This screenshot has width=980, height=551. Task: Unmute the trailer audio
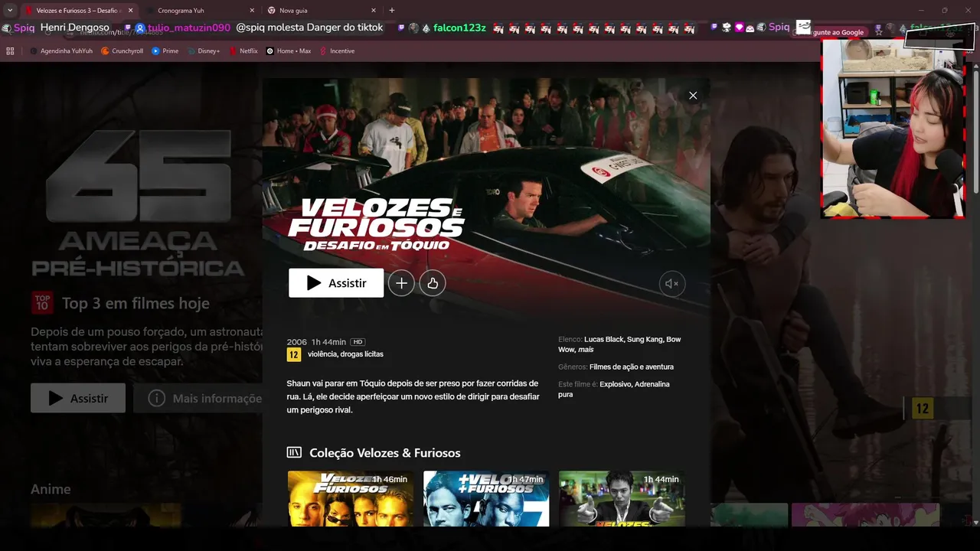(672, 284)
